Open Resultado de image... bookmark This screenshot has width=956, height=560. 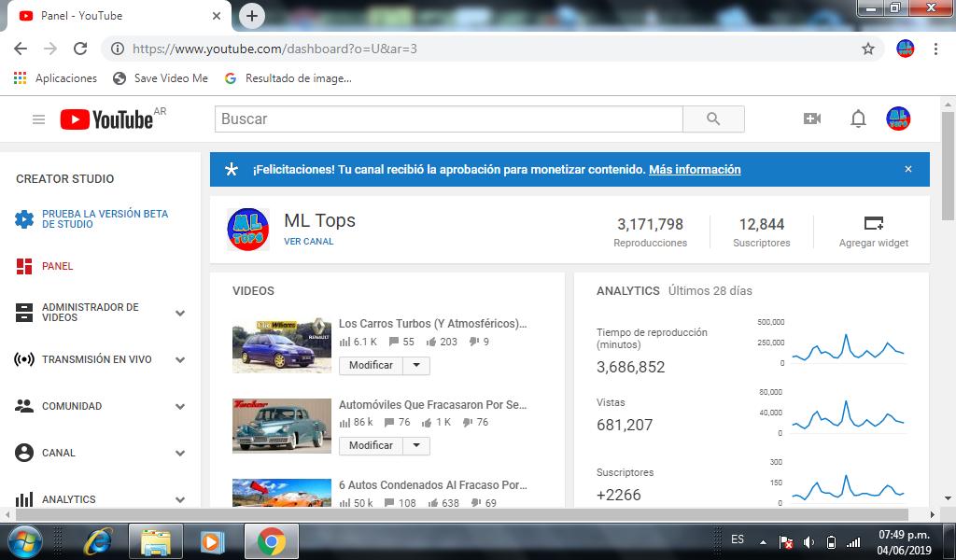(x=289, y=78)
